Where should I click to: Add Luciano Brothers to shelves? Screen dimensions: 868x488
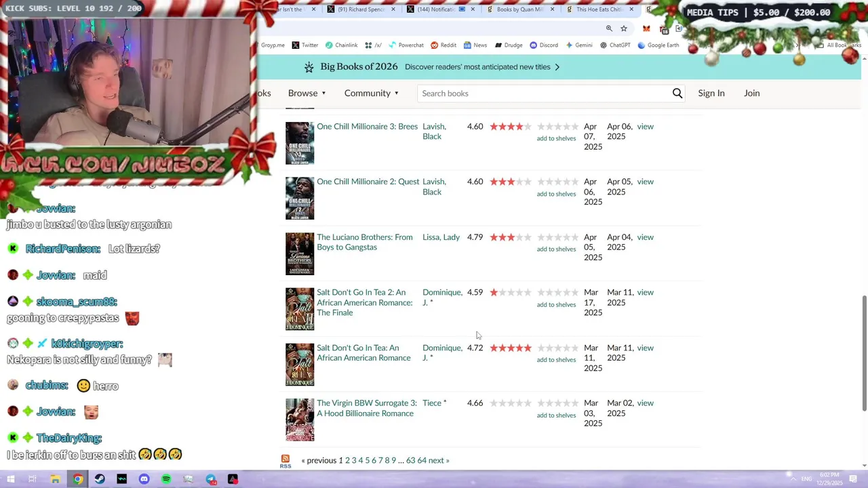[x=556, y=249]
